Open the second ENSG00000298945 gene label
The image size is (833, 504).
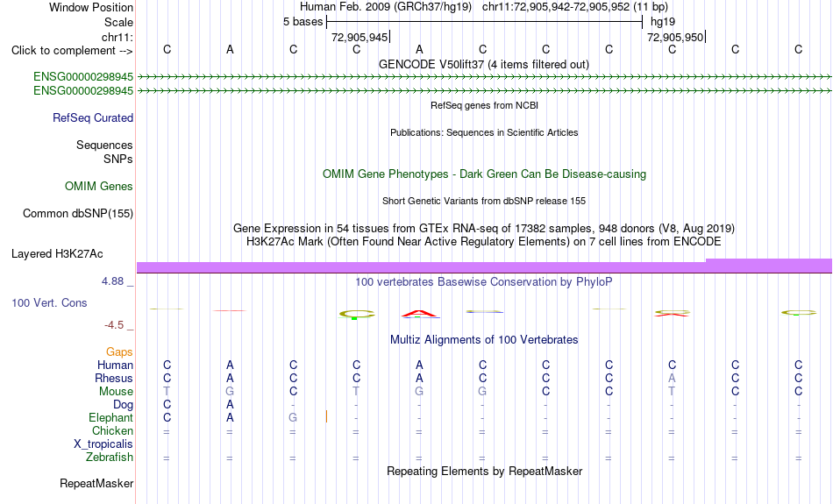83,91
